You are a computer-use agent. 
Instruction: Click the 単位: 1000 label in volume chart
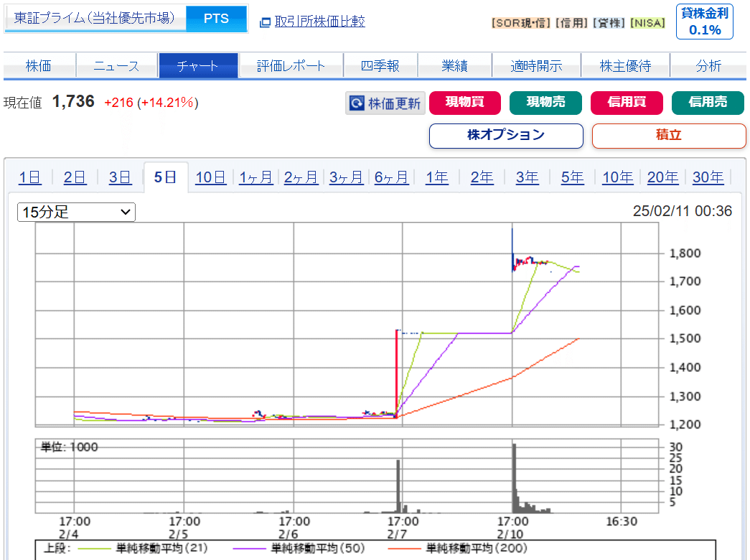70,447
